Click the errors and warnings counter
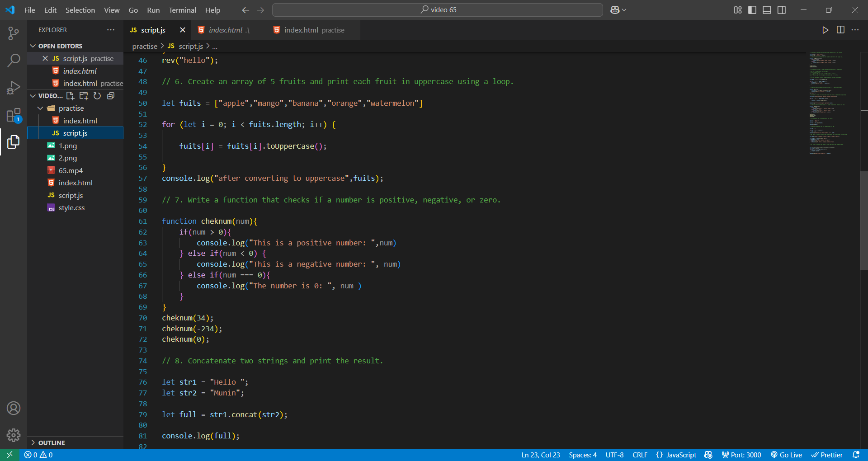 (38, 455)
